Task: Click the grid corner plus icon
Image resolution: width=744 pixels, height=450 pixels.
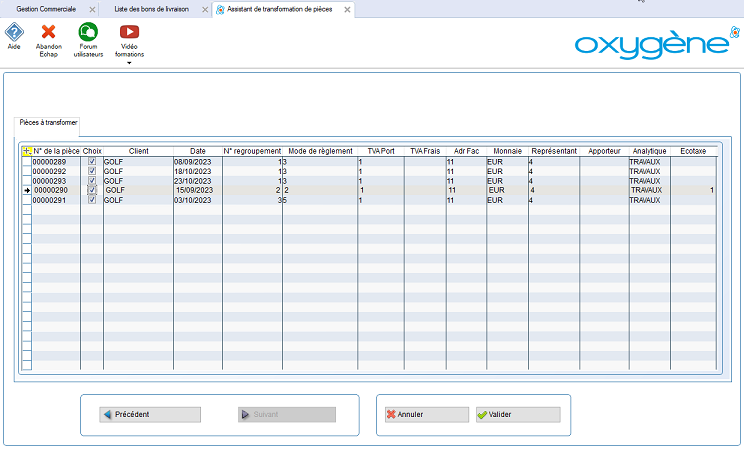Action: (27, 151)
